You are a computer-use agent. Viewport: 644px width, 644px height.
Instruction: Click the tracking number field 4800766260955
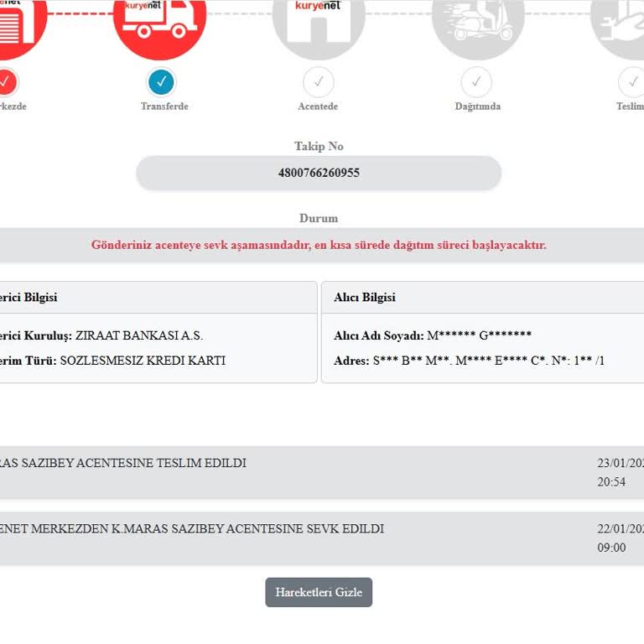(x=319, y=173)
